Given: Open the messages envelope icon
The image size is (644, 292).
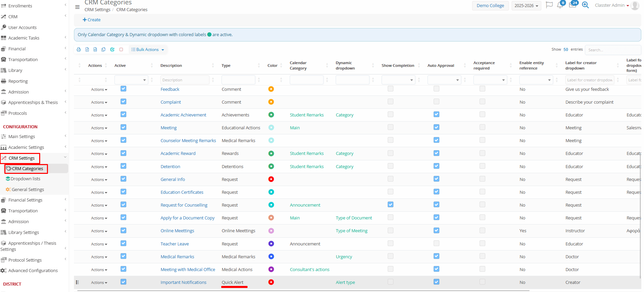Looking at the screenshot, I should pos(572,5).
